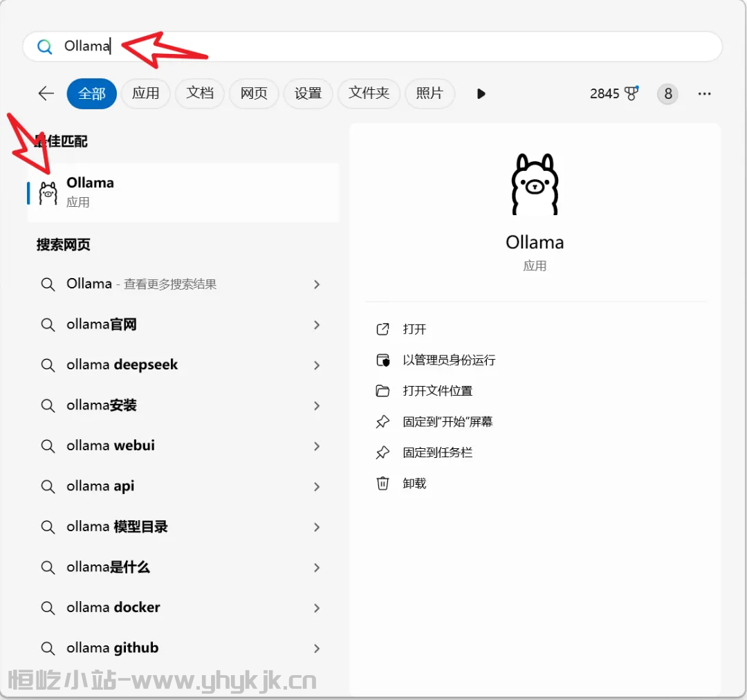
Task: Expand chevron for ollama docker row
Action: 317,608
